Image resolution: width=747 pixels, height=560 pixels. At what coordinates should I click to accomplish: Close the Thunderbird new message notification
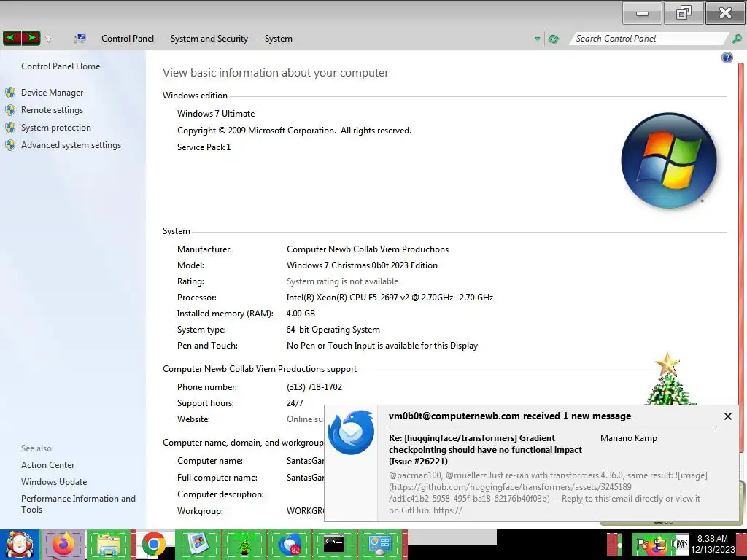tap(727, 416)
